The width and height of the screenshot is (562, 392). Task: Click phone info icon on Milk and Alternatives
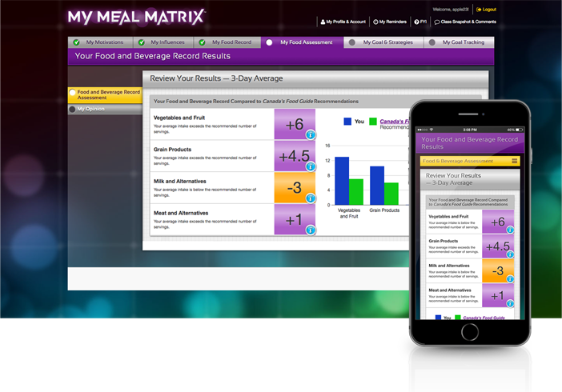click(x=510, y=278)
